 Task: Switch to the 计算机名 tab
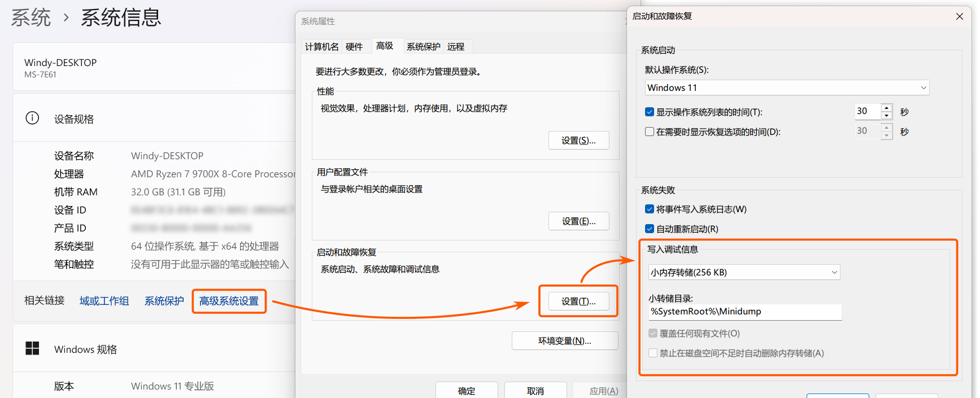coord(321,47)
